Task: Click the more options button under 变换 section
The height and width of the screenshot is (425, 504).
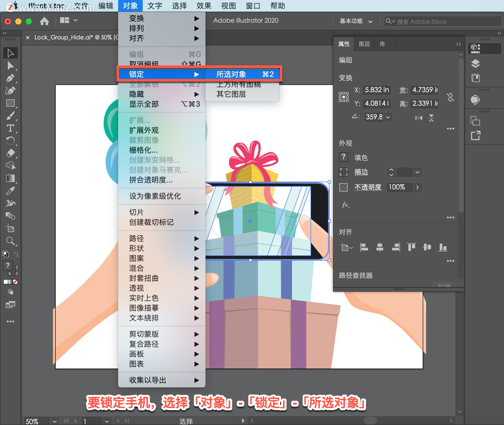Action: [x=451, y=128]
